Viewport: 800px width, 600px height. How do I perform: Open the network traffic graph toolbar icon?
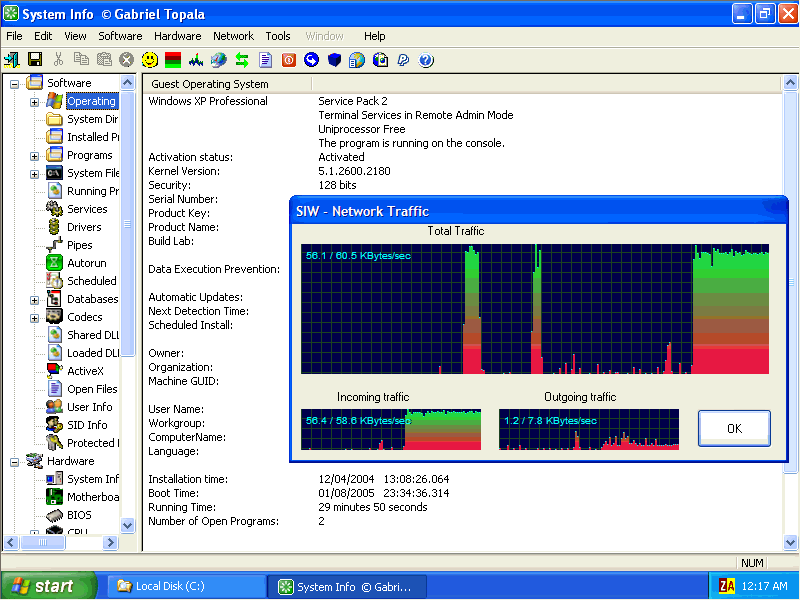coord(195,60)
